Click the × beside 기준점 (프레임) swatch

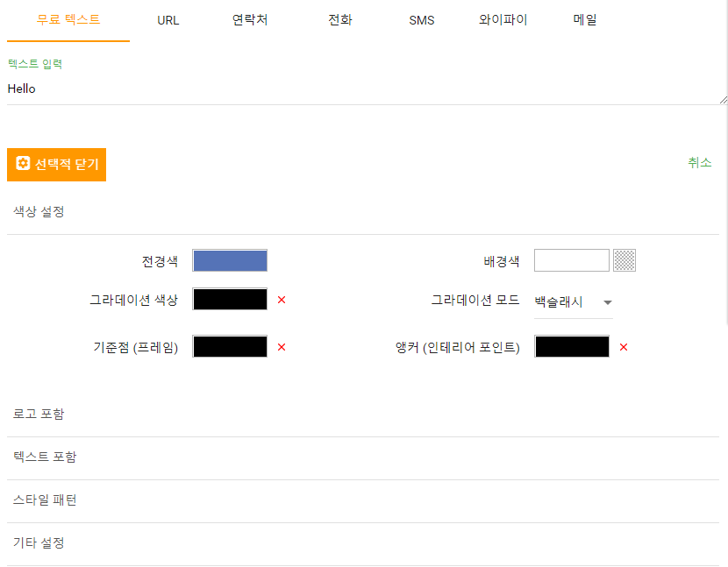[281, 346]
